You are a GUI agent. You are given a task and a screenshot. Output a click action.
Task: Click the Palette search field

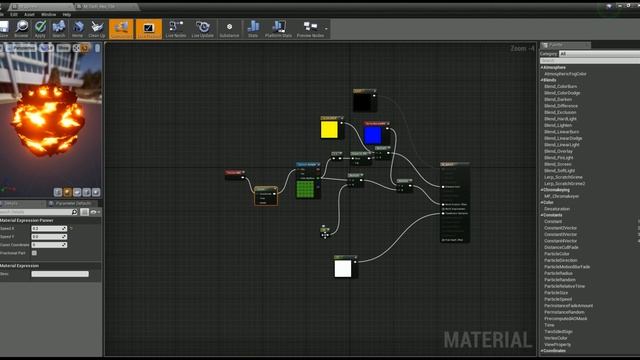pos(590,61)
